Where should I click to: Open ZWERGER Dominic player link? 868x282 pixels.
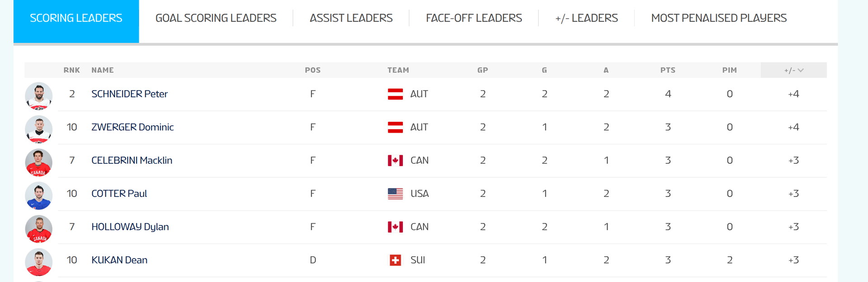click(x=132, y=127)
